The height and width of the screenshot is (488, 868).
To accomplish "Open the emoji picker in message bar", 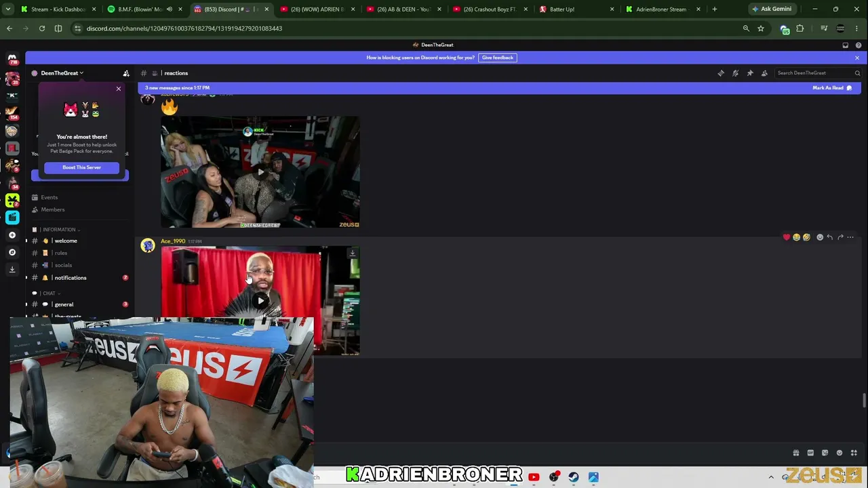I will [x=840, y=453].
